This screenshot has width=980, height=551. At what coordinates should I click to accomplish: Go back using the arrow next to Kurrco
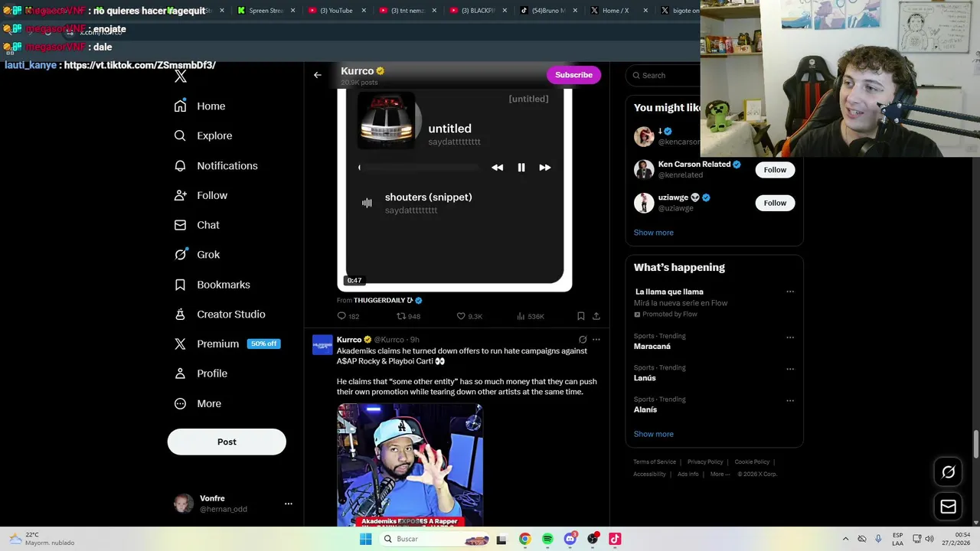[318, 75]
